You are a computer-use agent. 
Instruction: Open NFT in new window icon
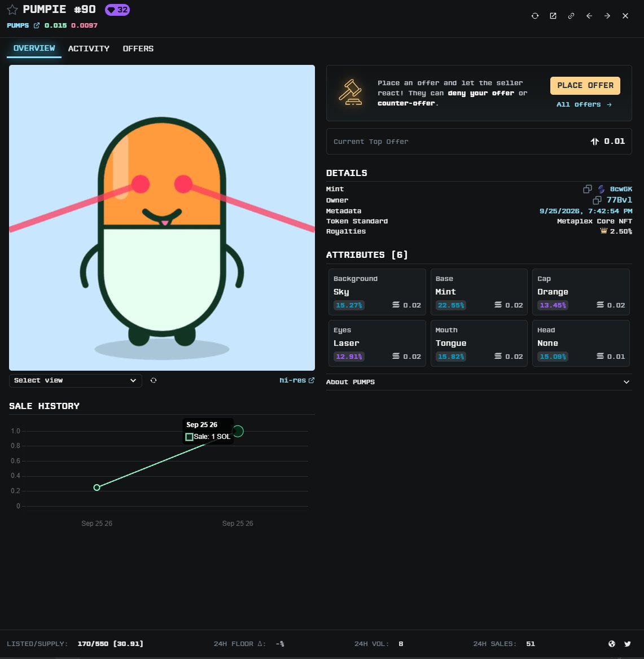(x=553, y=16)
